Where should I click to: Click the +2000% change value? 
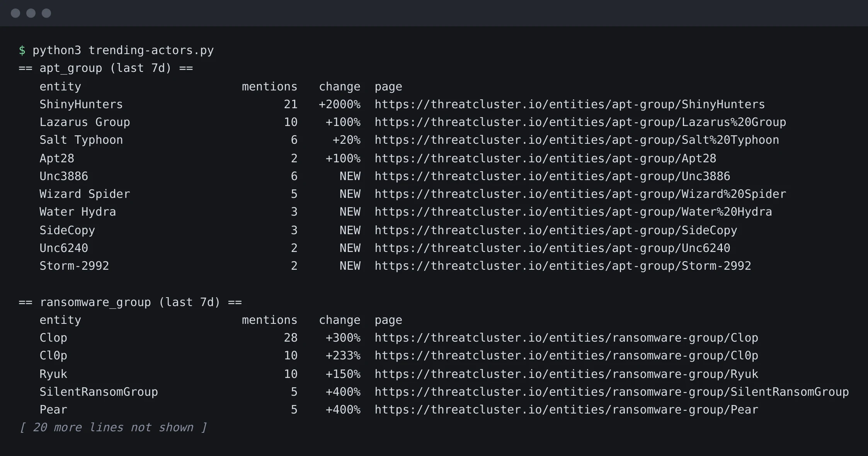pos(339,104)
